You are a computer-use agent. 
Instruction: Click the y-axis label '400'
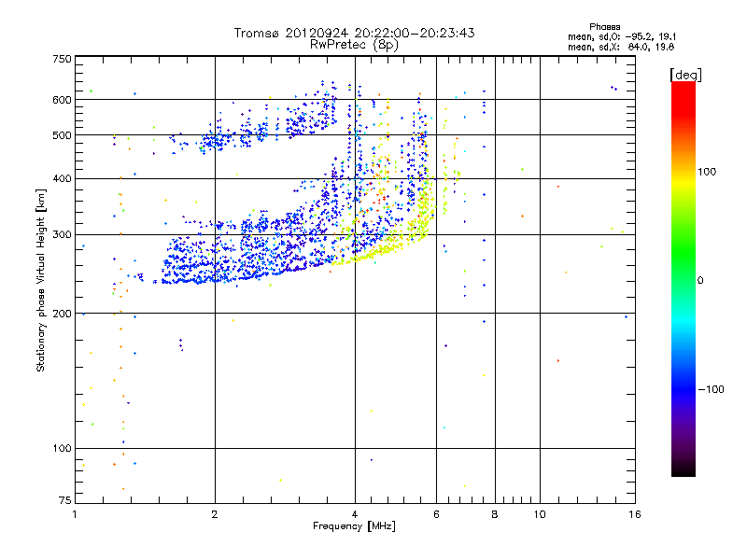[62, 178]
